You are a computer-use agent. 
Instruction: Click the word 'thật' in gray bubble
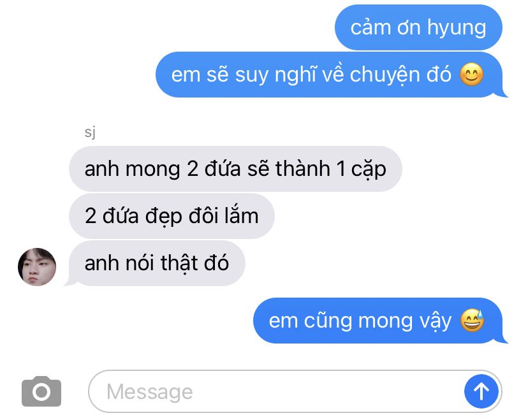(179, 263)
